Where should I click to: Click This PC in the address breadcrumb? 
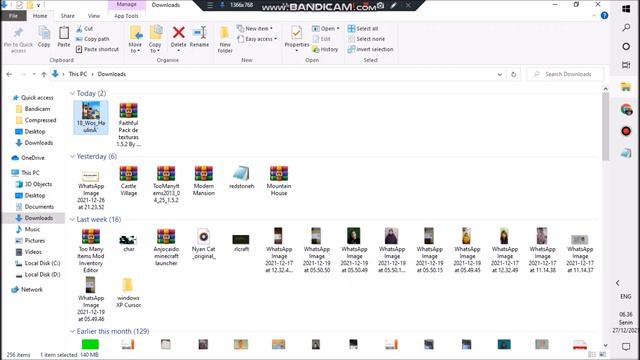tap(78, 74)
